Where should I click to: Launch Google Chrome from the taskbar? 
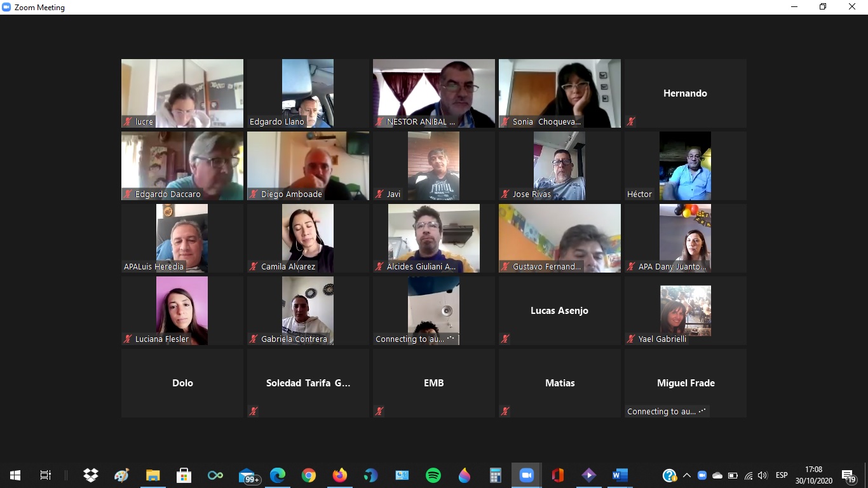[309, 475]
